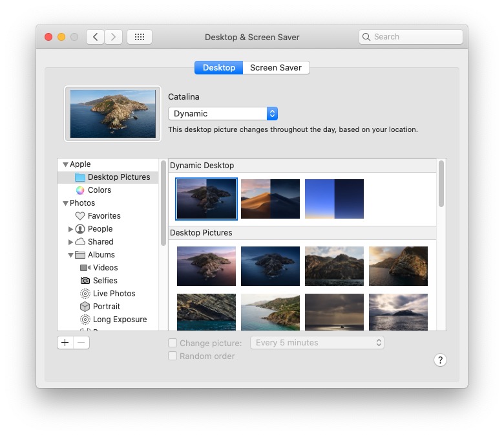Click the Desktop Pictures folder icon
Image resolution: width=504 pixels, height=436 pixels.
tap(79, 177)
